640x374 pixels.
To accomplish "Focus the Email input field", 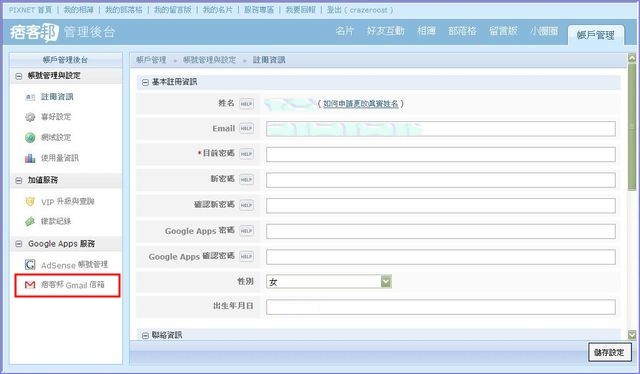I will coord(441,129).
